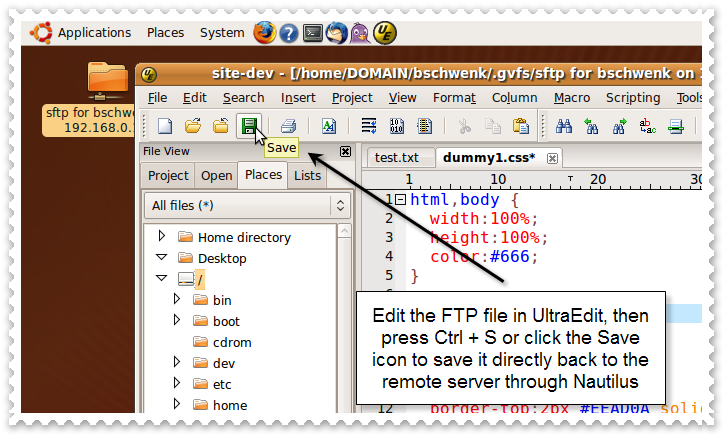The height and width of the screenshot is (434, 723).
Task: Select the Lists tab in File View
Action: pyautogui.click(x=307, y=176)
